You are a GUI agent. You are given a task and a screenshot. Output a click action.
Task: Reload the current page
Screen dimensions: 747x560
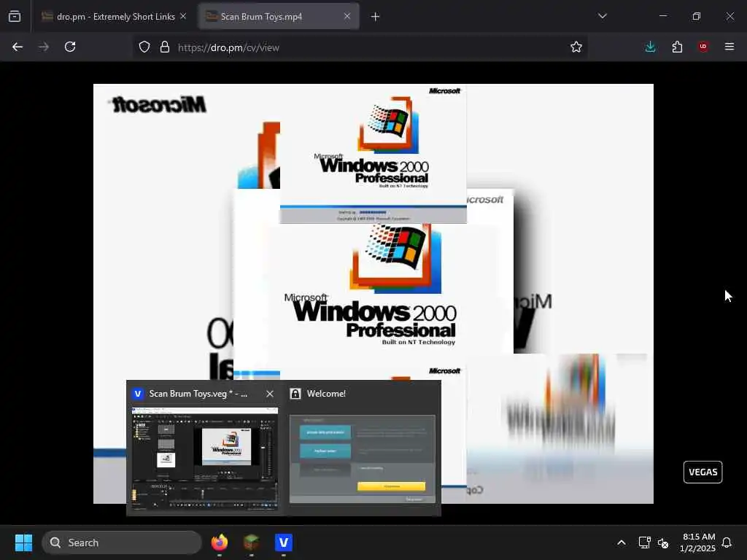[x=70, y=47]
